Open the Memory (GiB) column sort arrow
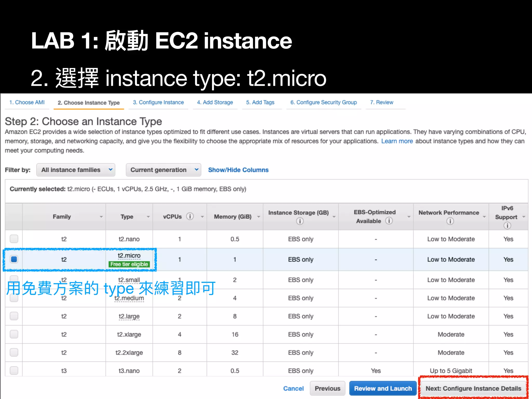 (258, 217)
